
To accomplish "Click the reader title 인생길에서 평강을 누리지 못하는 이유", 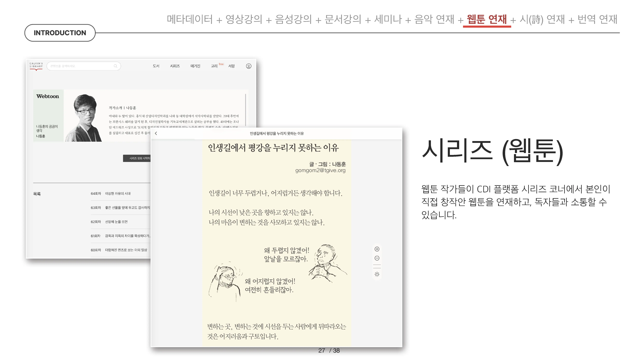I will coord(277,133).
